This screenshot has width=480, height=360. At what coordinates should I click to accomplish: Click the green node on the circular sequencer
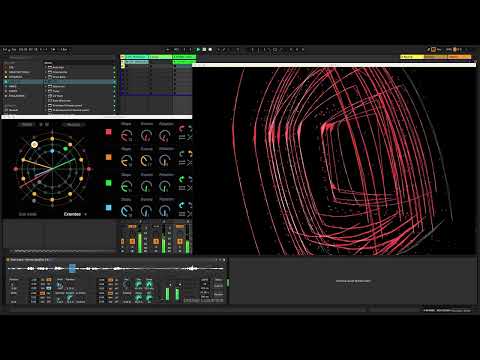click(x=66, y=148)
